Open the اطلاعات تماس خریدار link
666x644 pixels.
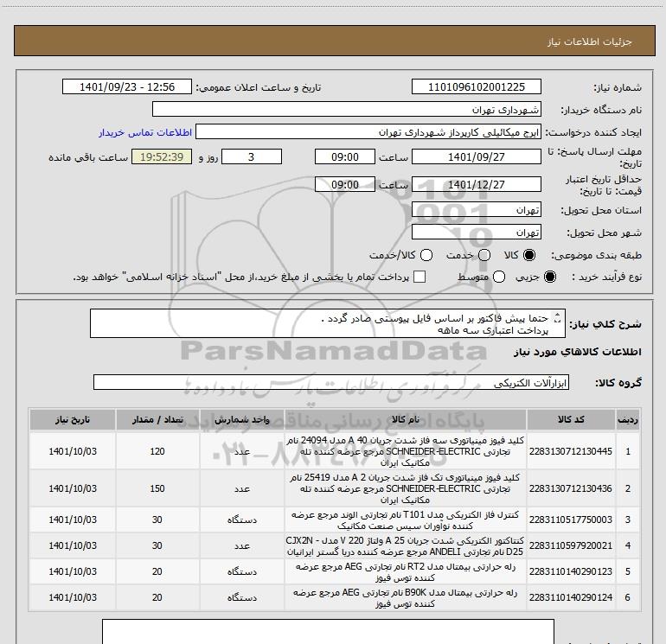145,132
